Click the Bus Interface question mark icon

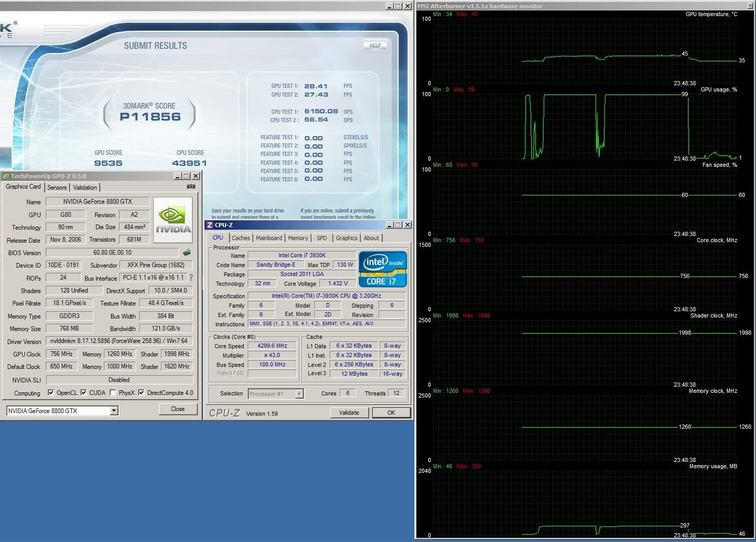[191, 277]
